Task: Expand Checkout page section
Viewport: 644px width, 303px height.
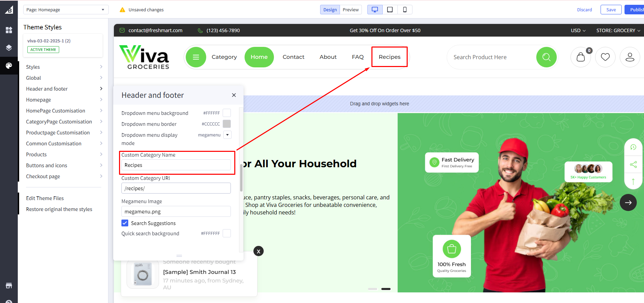Action: (x=64, y=176)
